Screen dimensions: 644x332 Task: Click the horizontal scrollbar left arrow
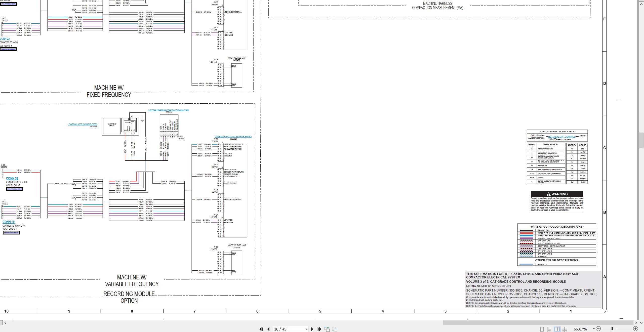[5, 323]
